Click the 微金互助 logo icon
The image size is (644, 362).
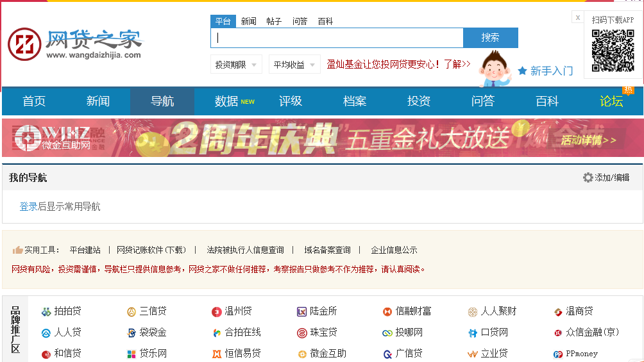pyautogui.click(x=302, y=354)
